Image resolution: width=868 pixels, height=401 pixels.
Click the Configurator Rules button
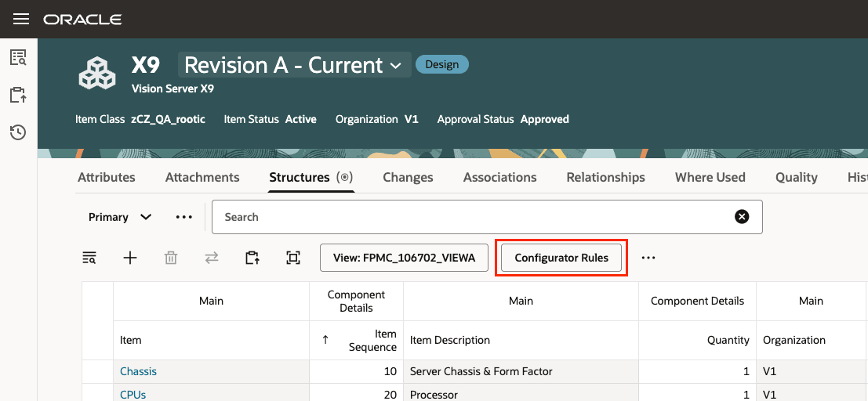[561, 258]
